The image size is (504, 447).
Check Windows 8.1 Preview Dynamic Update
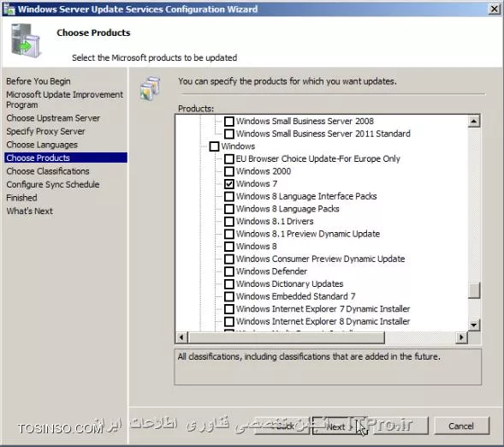[229, 234]
